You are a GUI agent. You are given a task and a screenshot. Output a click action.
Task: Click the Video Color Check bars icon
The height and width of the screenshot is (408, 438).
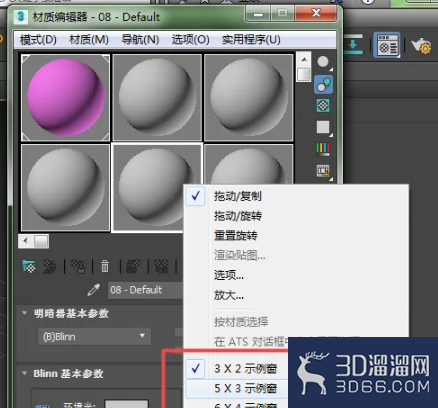pos(323,149)
